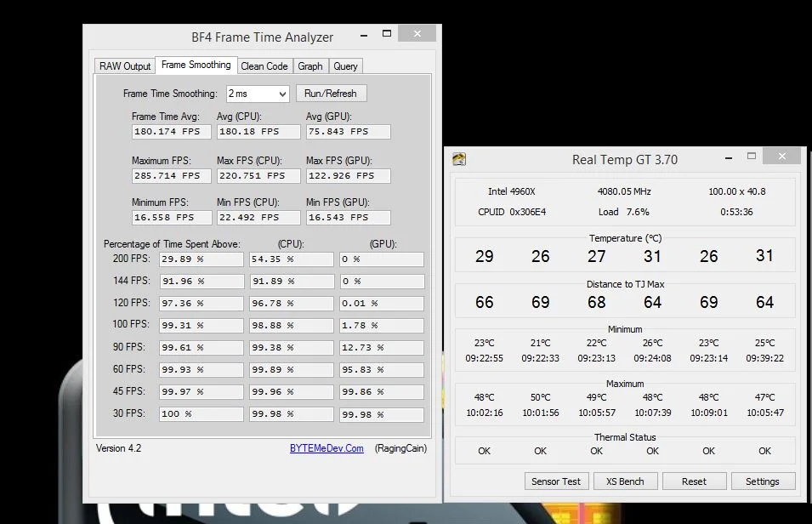Open the Frame Time Smoothing dropdown
Viewport: 812px width, 524px height.
point(258,94)
